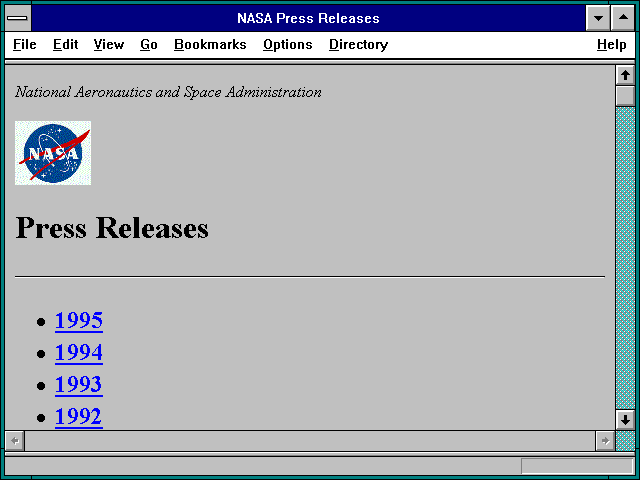Click the vertical scrollbar down arrow
The image size is (640, 480).
625,420
